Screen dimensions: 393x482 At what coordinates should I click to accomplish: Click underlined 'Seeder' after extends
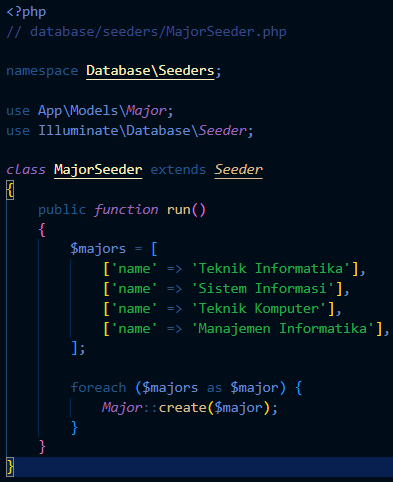coord(238,170)
